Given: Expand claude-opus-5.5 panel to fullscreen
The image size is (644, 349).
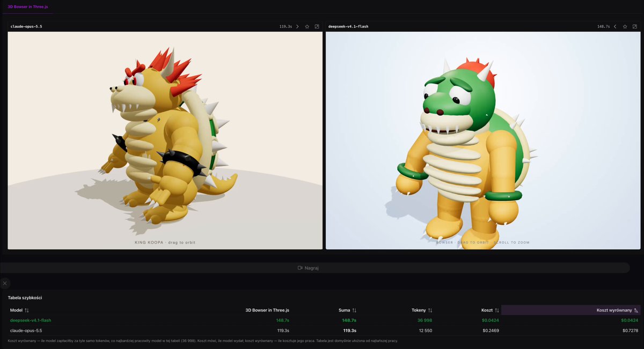Looking at the screenshot, I should (317, 26).
